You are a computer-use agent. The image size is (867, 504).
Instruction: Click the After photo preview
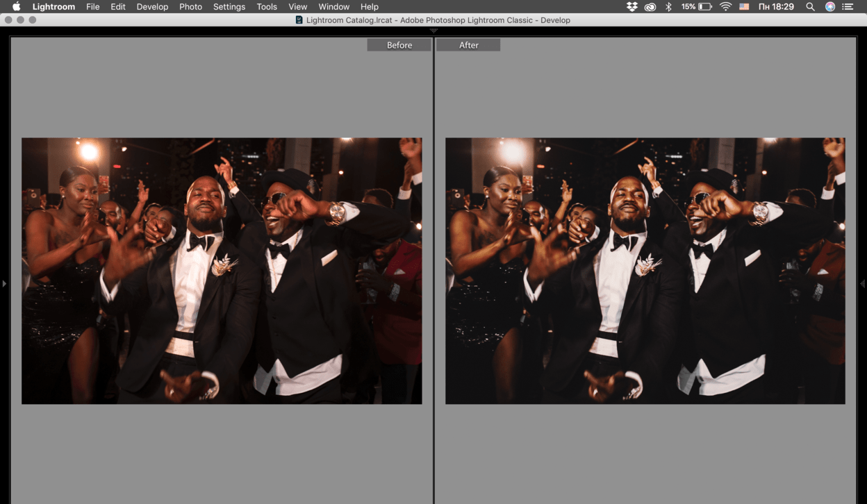coord(645,271)
